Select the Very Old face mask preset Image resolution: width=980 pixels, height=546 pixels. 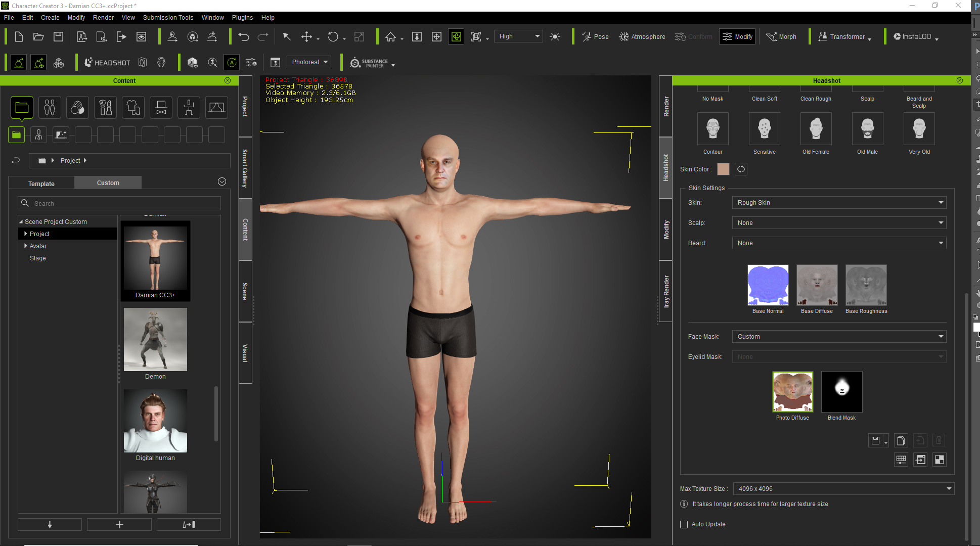click(919, 129)
